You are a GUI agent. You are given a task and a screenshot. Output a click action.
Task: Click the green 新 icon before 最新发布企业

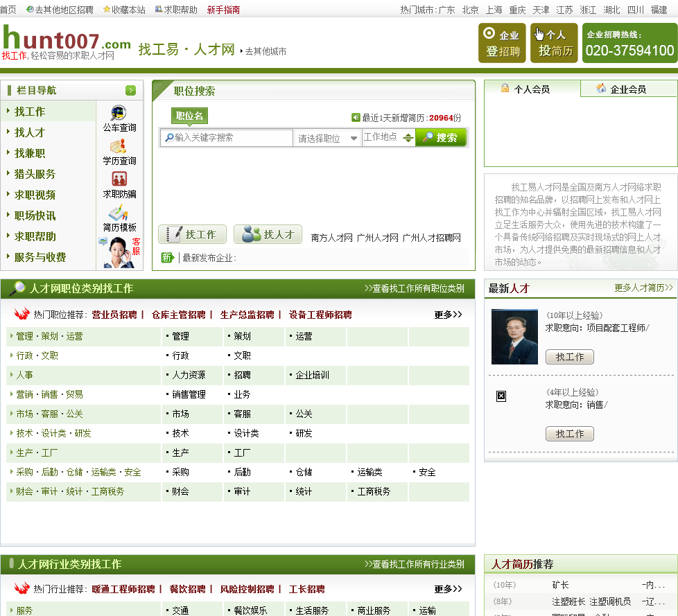[168, 258]
